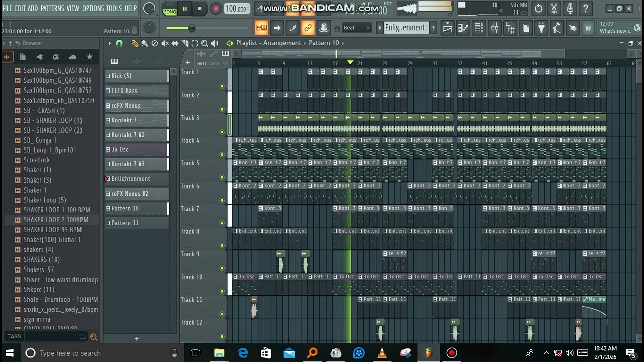Select the Paint brush tool in the playlist
The image size is (644, 362).
(144, 43)
